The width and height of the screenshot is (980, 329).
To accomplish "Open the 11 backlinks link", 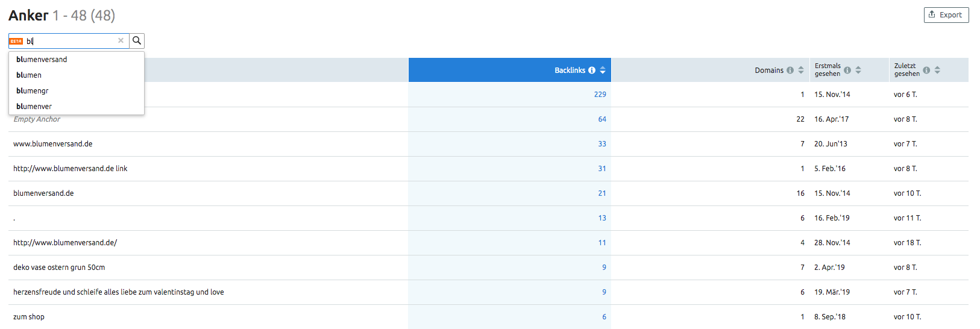I will (x=602, y=243).
